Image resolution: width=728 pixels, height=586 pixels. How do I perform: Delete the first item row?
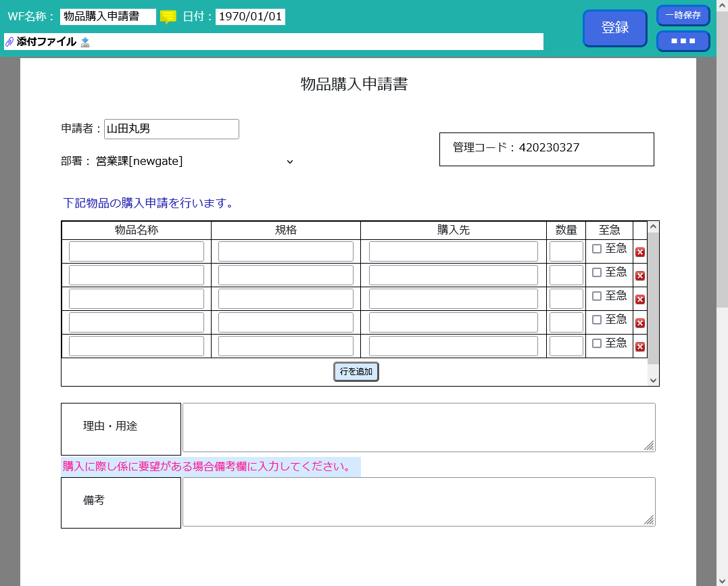point(640,252)
